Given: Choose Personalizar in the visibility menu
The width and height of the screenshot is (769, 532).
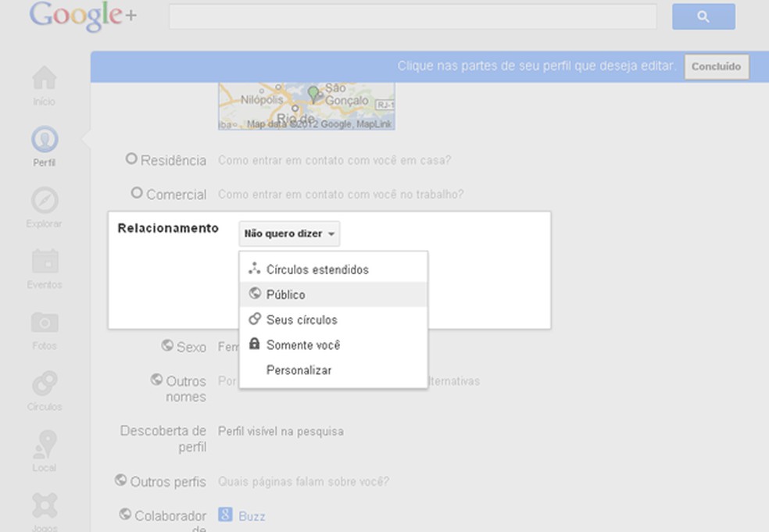Looking at the screenshot, I should (x=334, y=370).
